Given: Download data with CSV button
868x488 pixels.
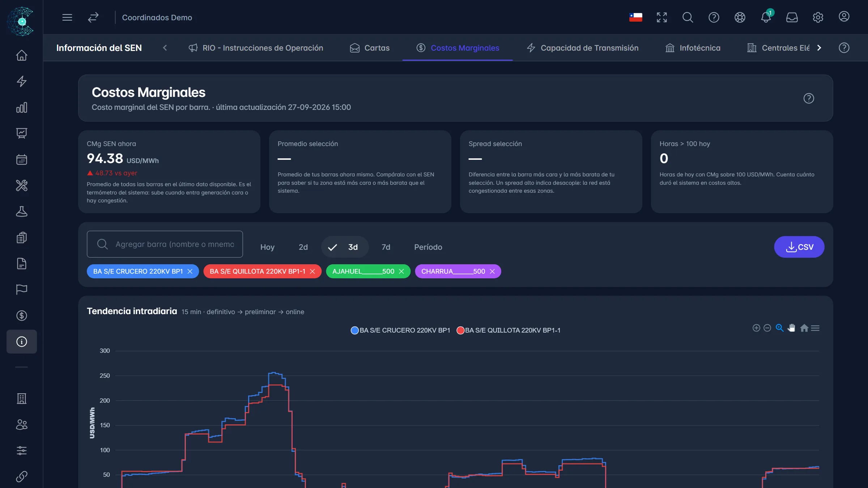Looking at the screenshot, I should click(x=799, y=247).
